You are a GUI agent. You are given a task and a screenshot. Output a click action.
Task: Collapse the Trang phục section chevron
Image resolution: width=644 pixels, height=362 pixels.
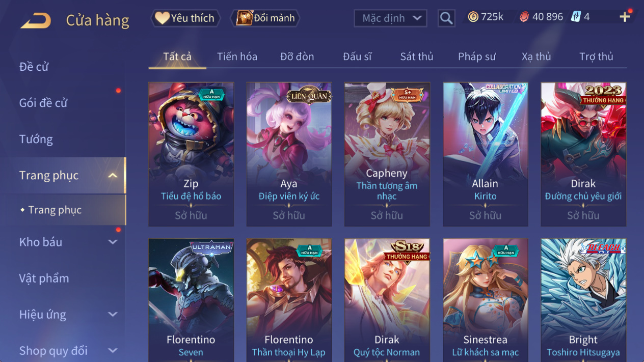click(113, 176)
